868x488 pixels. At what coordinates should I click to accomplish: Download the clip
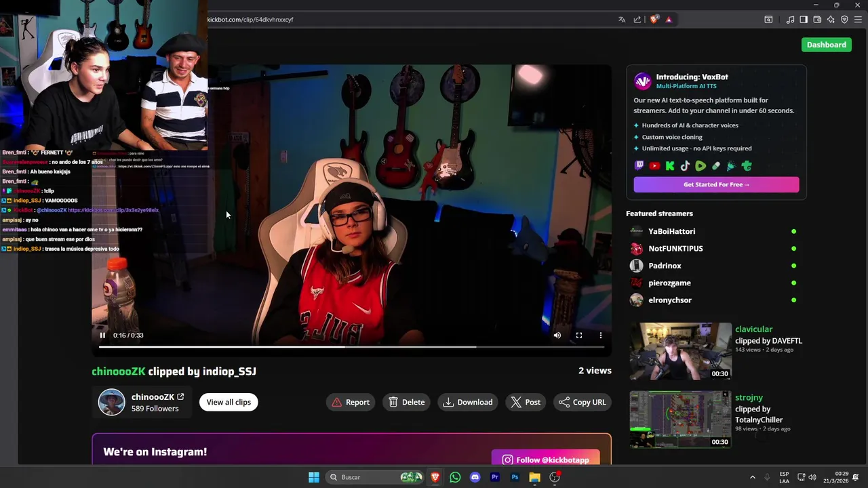click(468, 402)
